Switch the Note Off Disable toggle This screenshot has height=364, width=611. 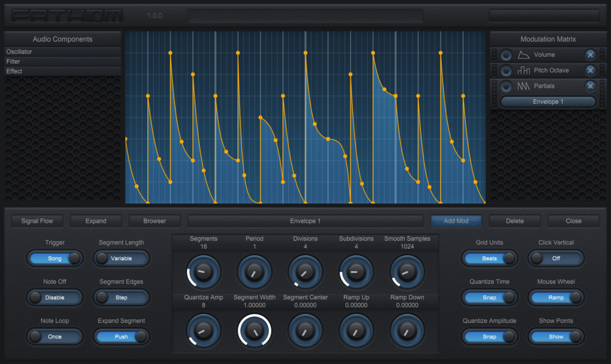click(x=55, y=297)
